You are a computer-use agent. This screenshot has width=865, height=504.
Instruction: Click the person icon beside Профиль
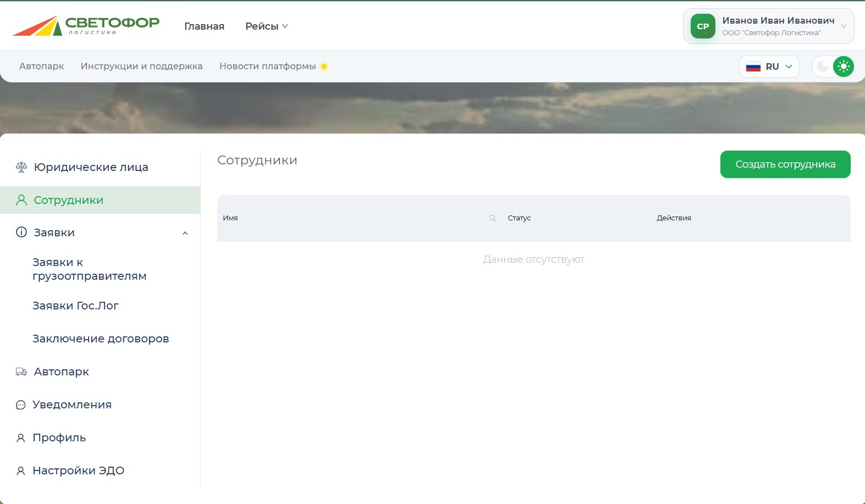[21, 438]
